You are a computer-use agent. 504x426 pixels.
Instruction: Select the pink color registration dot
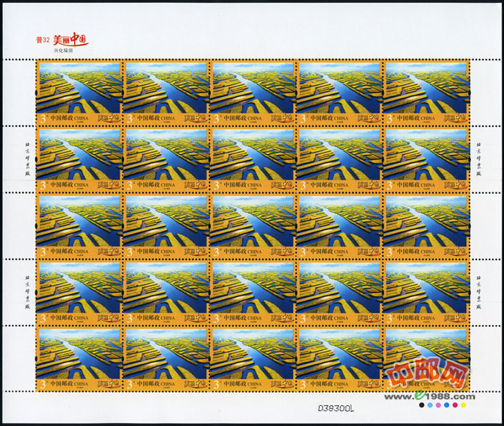[438, 405]
